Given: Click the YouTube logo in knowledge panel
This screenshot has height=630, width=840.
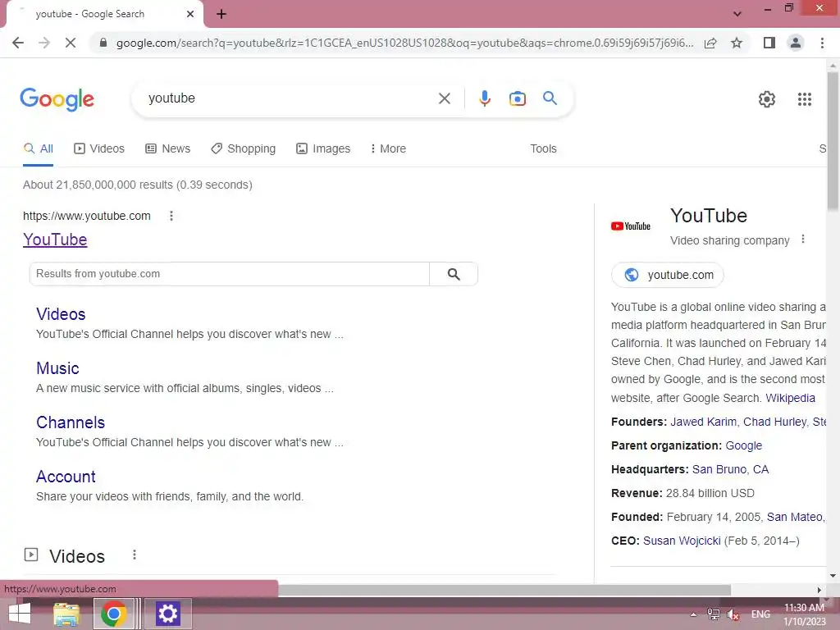Looking at the screenshot, I should pos(631,226).
